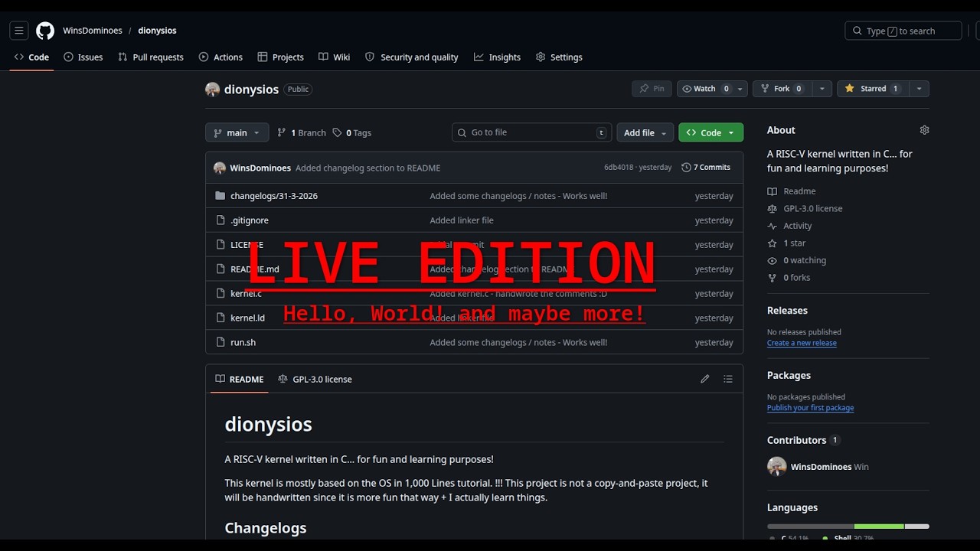View the 7 Commits history

[x=706, y=168]
